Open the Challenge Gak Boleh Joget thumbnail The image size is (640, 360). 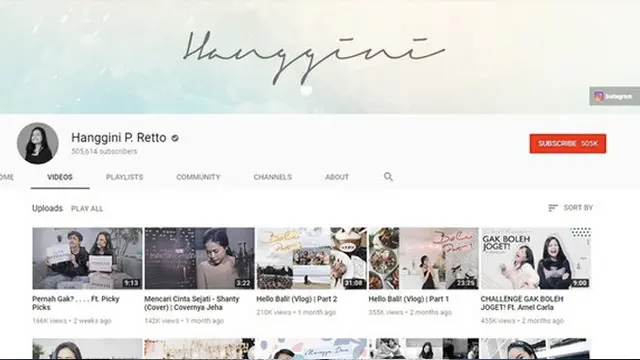click(x=536, y=258)
